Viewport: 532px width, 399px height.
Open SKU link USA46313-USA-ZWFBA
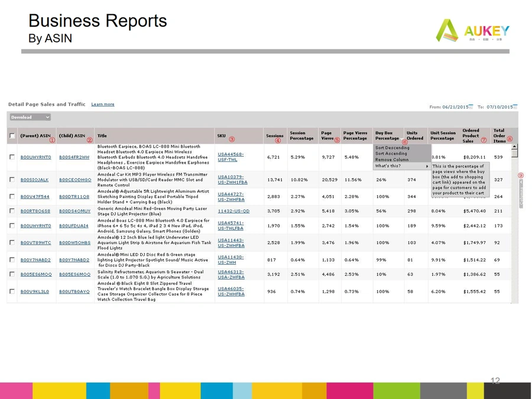231,274
